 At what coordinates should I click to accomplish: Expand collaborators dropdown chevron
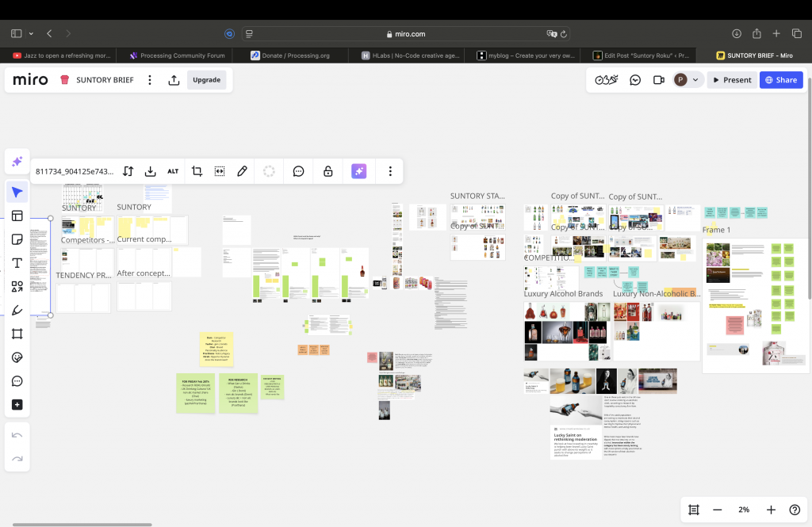tap(695, 80)
